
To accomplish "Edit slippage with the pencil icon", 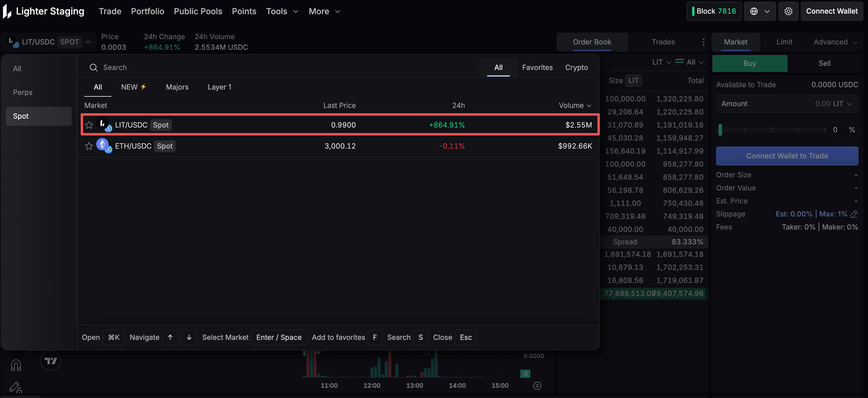I will (x=854, y=214).
